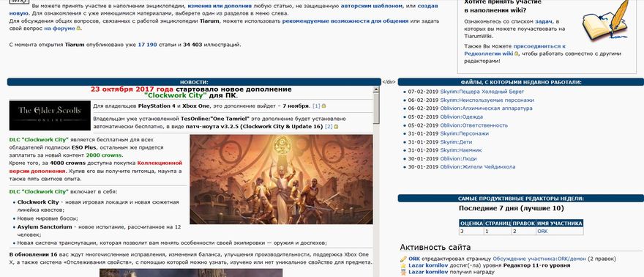Follow the "изменив или дополнив" link
Viewport: 644px width, 277px height.
[214, 6]
